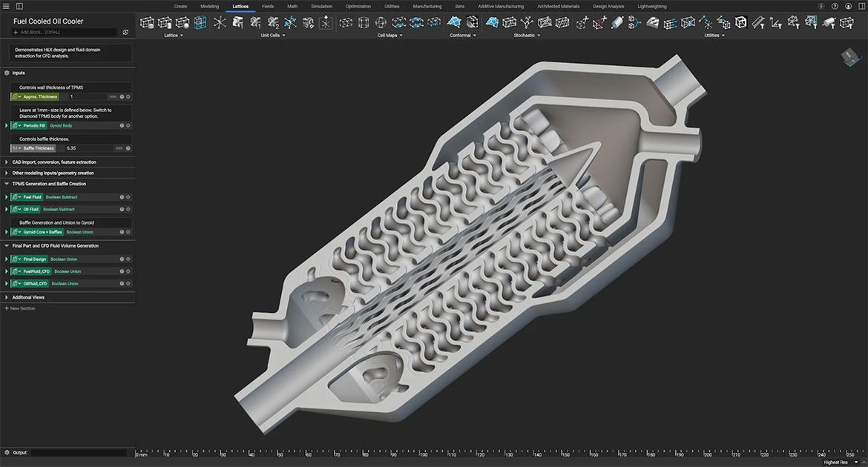Open the Cell Map tool in the Cell Maps group
The image size is (868, 467).
(x=346, y=23)
